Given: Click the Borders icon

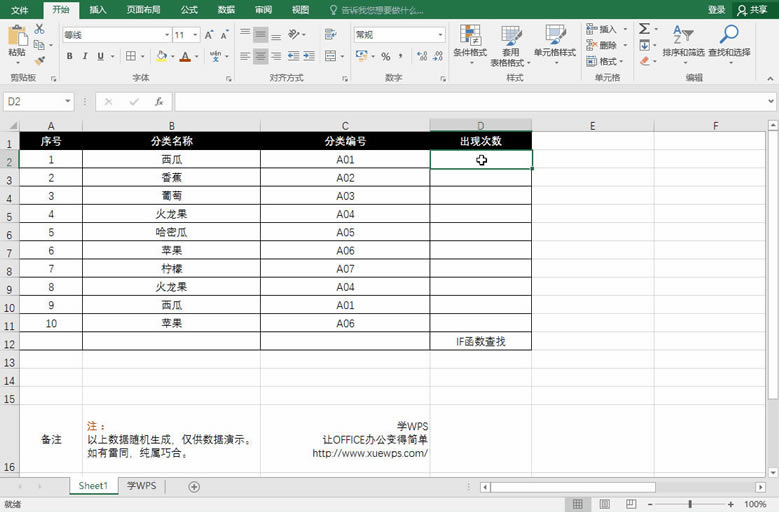Looking at the screenshot, I should (x=131, y=56).
